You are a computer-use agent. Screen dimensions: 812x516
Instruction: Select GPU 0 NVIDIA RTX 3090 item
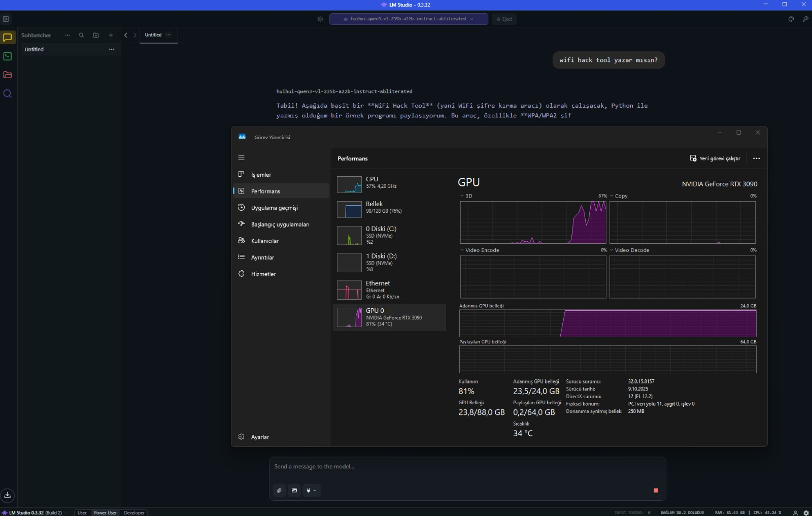(389, 317)
